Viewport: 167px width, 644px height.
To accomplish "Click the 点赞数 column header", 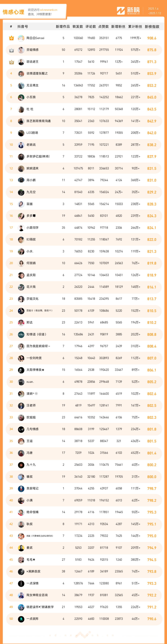I will [x=104, y=26].
